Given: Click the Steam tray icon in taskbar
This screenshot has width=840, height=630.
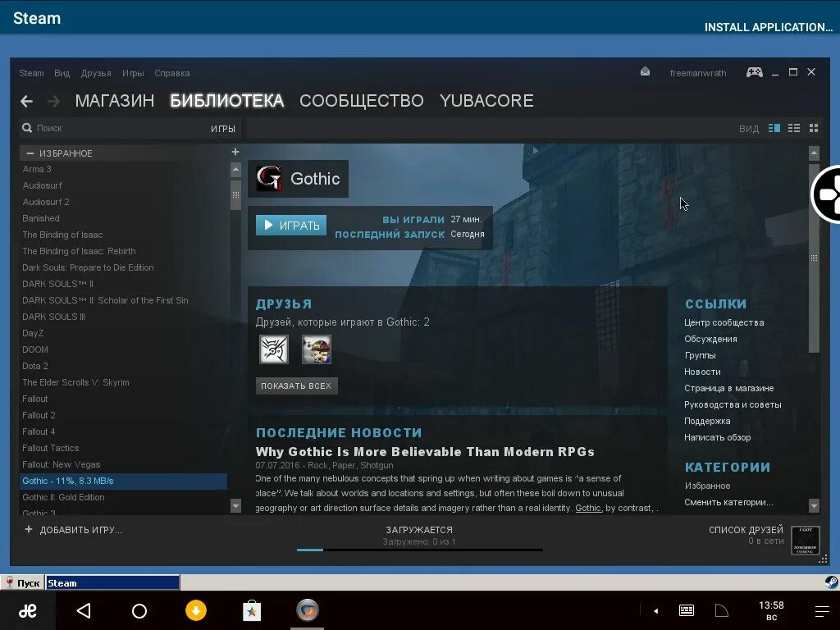Looking at the screenshot, I should click(831, 582).
